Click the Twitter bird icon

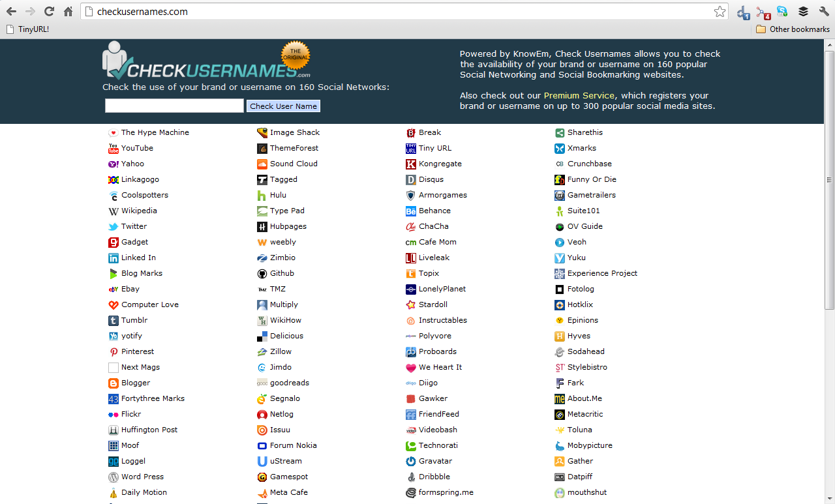[114, 226]
